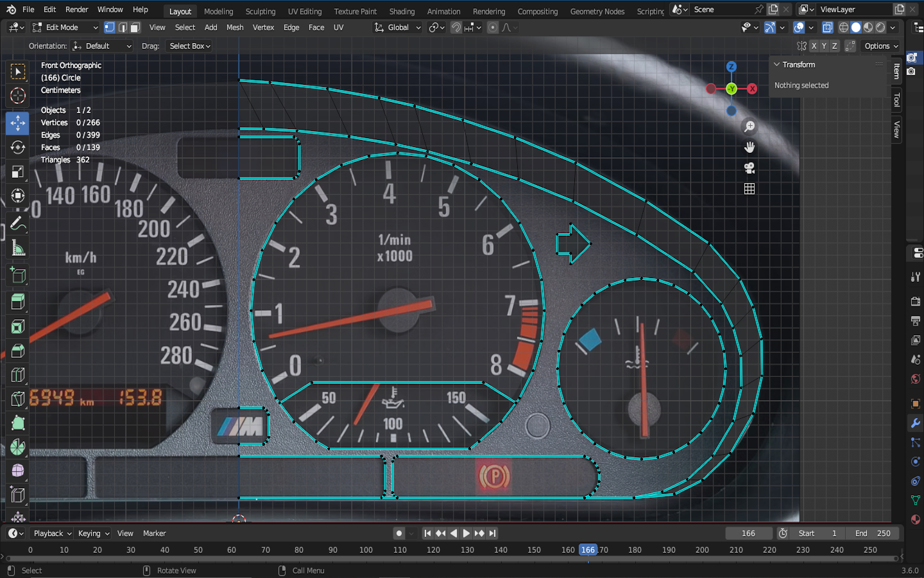
Task: Activate the 3D Cursor tool
Action: [18, 96]
